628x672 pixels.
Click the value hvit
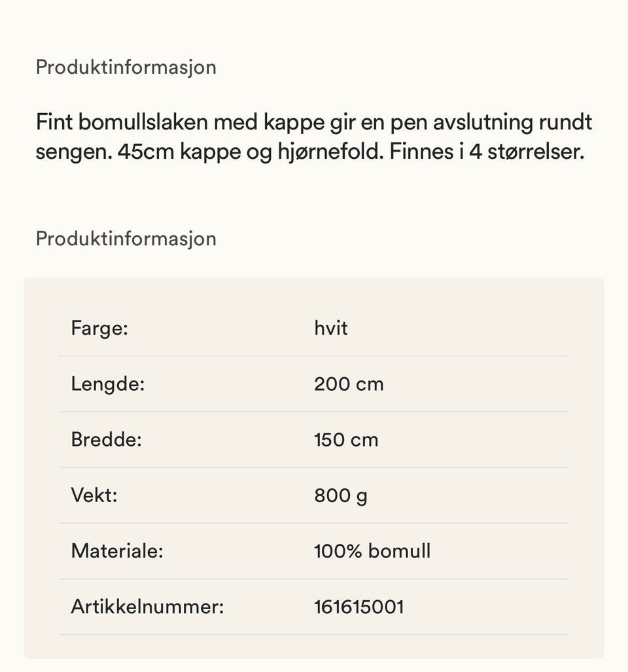[x=331, y=328]
